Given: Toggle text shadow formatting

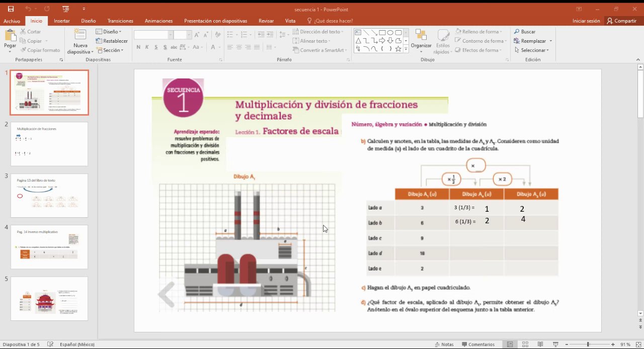Looking at the screenshot, I should coord(165,47).
